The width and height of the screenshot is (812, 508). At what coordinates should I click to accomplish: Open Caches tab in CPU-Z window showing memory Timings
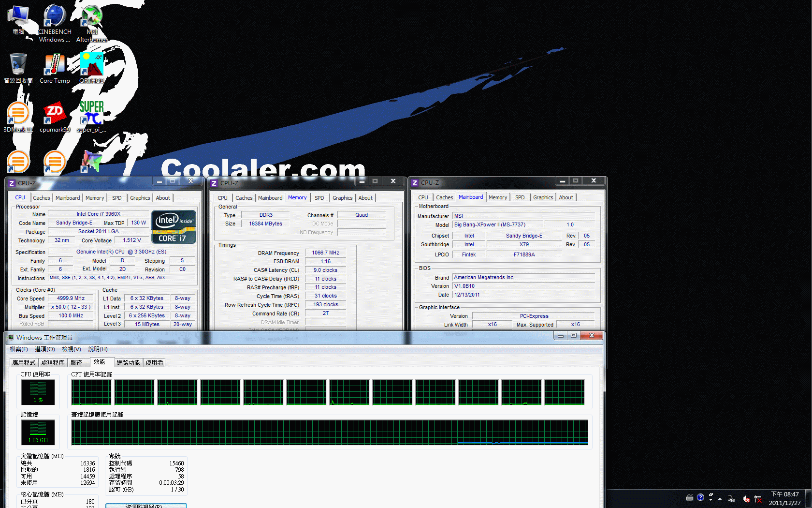(x=244, y=198)
